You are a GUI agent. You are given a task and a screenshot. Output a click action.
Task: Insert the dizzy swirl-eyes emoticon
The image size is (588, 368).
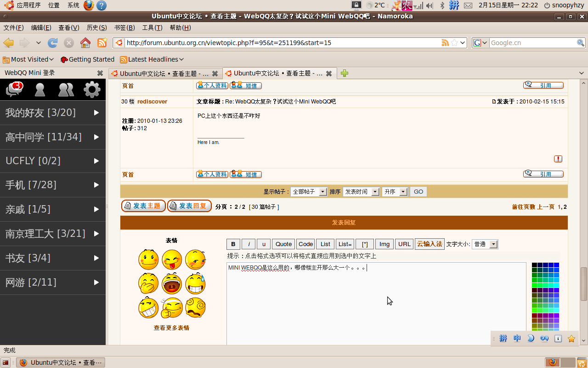tap(195, 307)
